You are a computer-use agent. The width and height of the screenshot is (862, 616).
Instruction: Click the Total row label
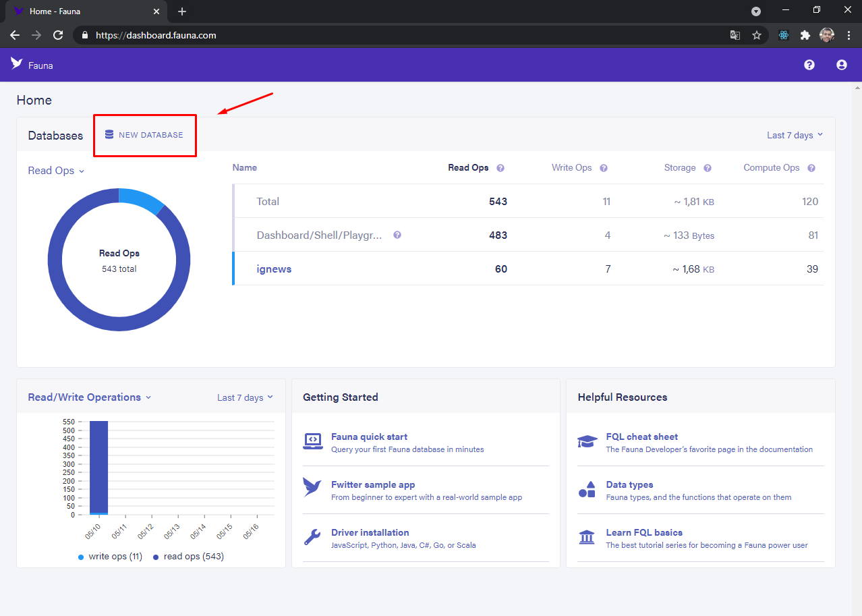[x=268, y=201]
